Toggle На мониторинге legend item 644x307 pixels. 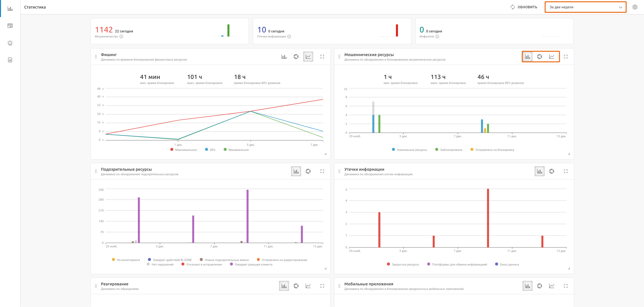tap(126, 260)
